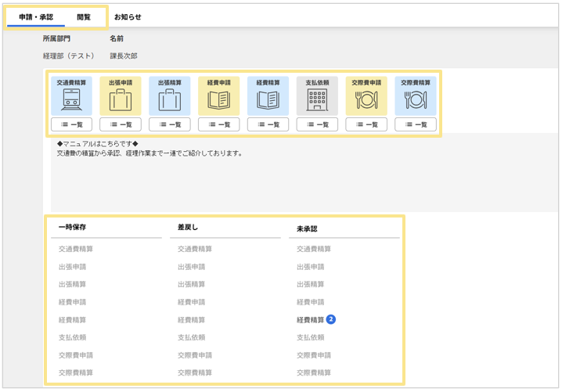Select the yellow 交際費申請 cutlery icon
This screenshot has width=562, height=392.
(366, 96)
